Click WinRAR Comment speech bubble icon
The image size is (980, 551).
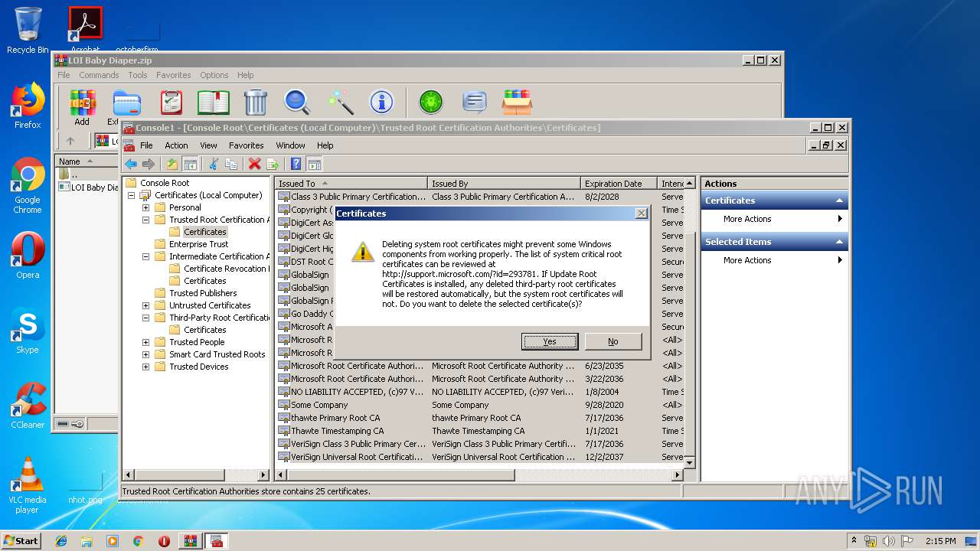[x=475, y=102]
